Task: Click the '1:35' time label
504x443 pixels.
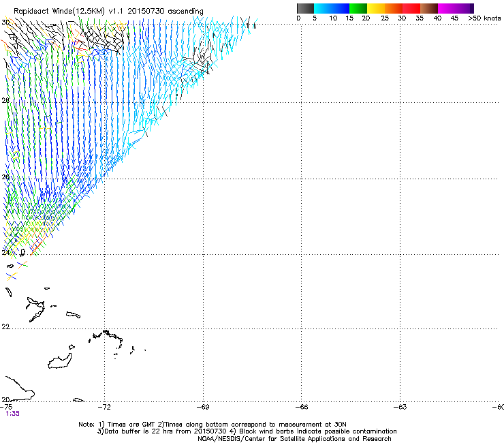Action: click(x=12, y=414)
